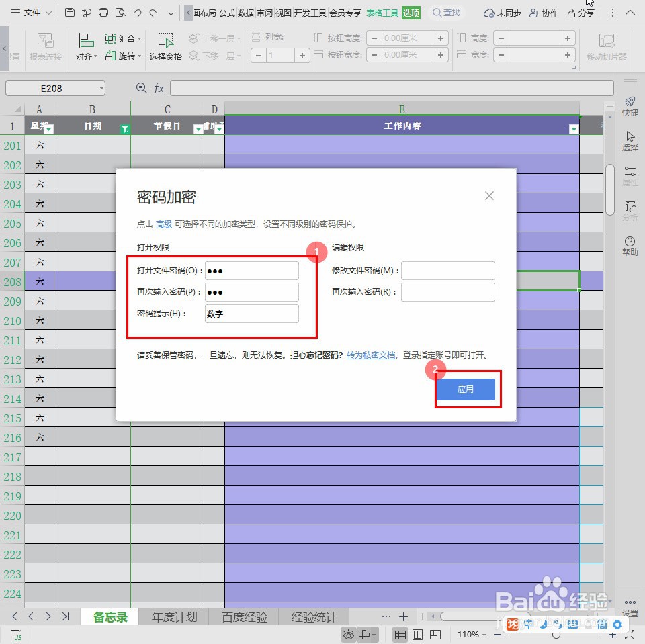
Task: Click the Print Preview icon
Action: [120, 13]
